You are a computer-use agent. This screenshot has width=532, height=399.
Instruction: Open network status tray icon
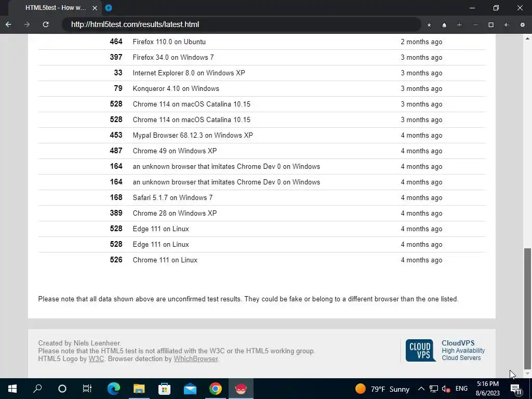coord(434,389)
